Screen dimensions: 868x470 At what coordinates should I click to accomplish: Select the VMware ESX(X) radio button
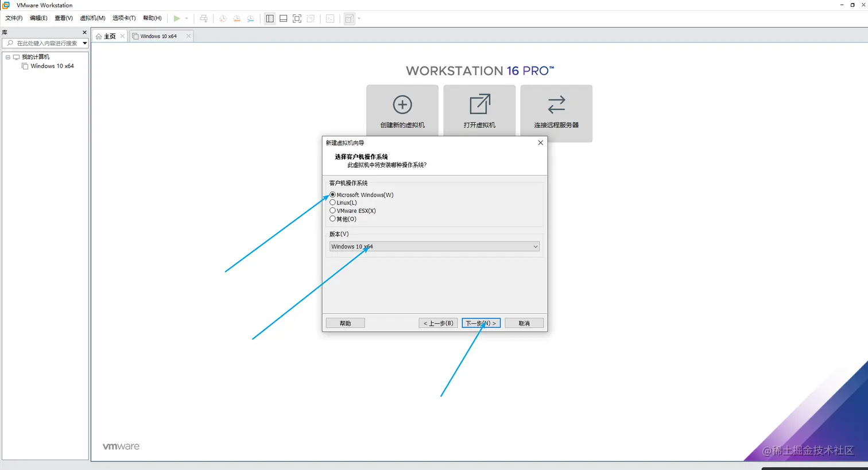click(332, 211)
